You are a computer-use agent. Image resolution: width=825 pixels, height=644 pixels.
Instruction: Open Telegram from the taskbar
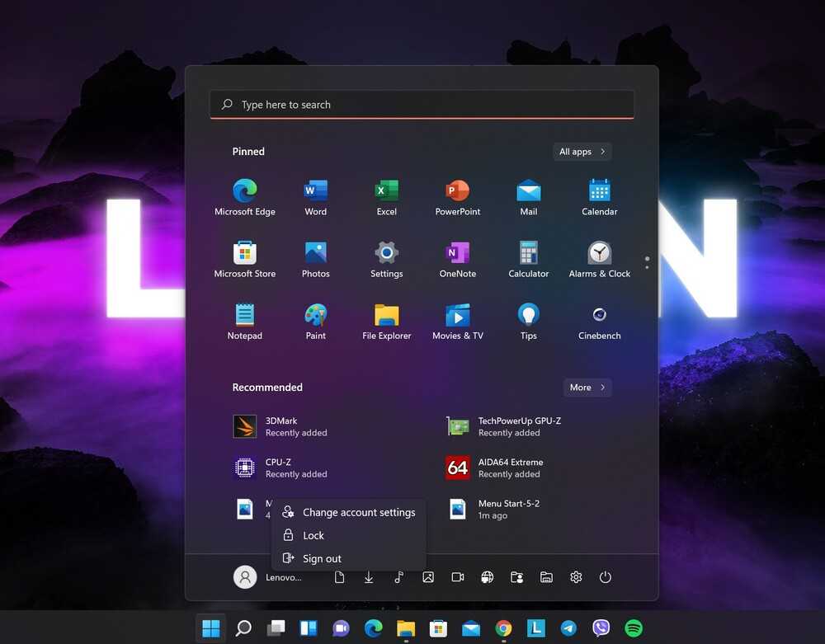pyautogui.click(x=568, y=628)
